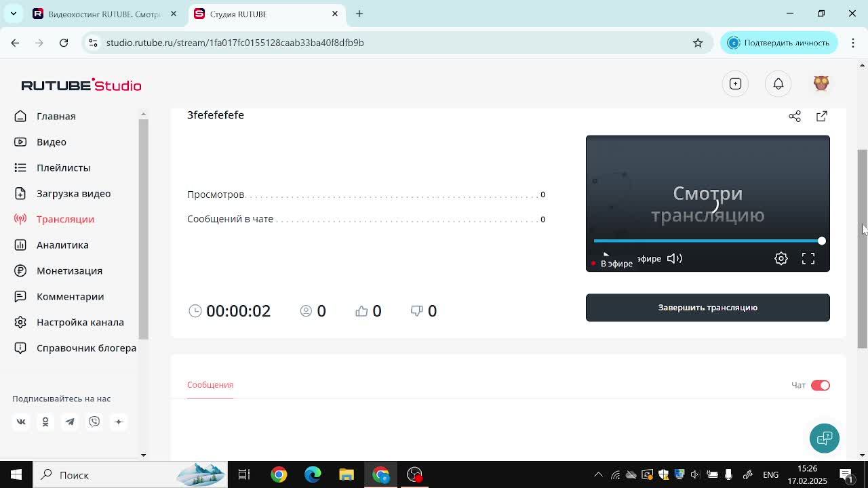Share the stream via the share icon

click(x=795, y=116)
